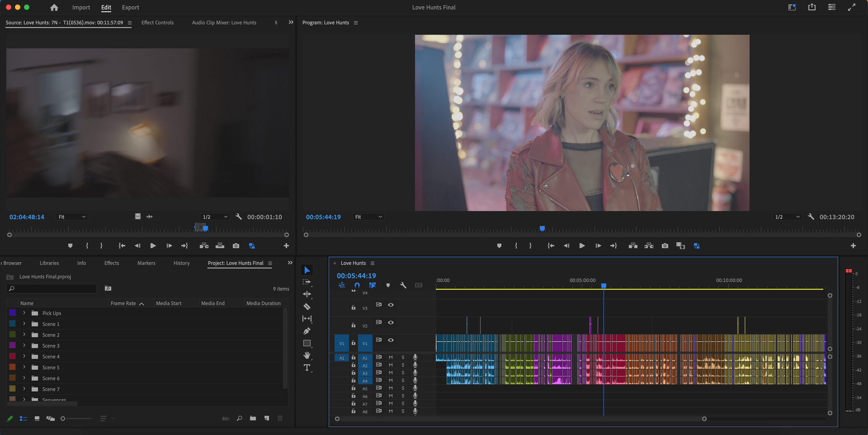Mute audio track A1
The height and width of the screenshot is (435, 868).
coord(391,357)
